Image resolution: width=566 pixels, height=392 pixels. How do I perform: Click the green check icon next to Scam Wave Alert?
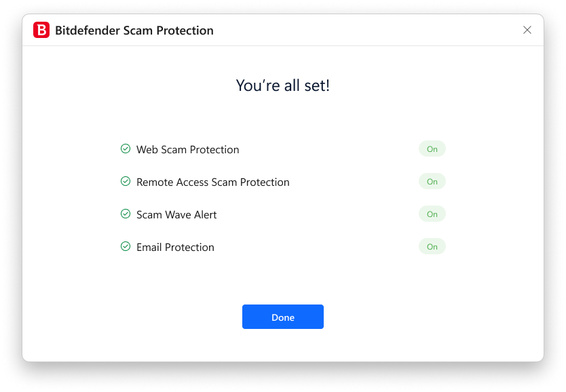(126, 214)
